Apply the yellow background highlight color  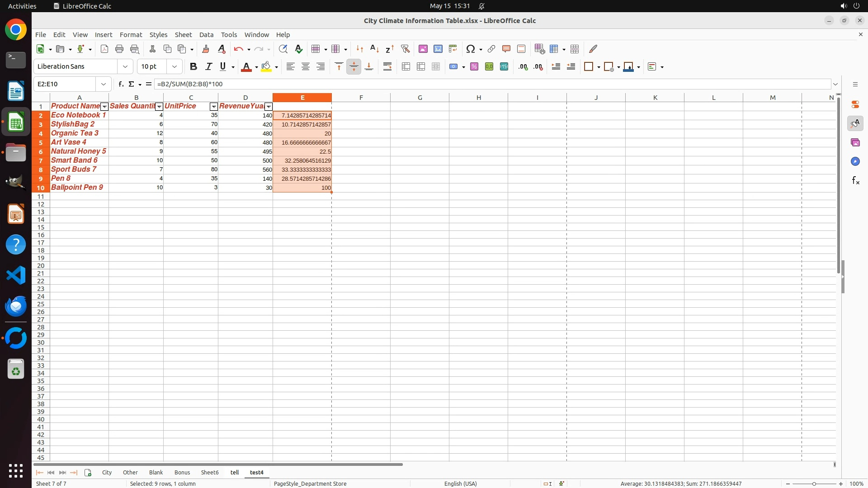point(266,67)
